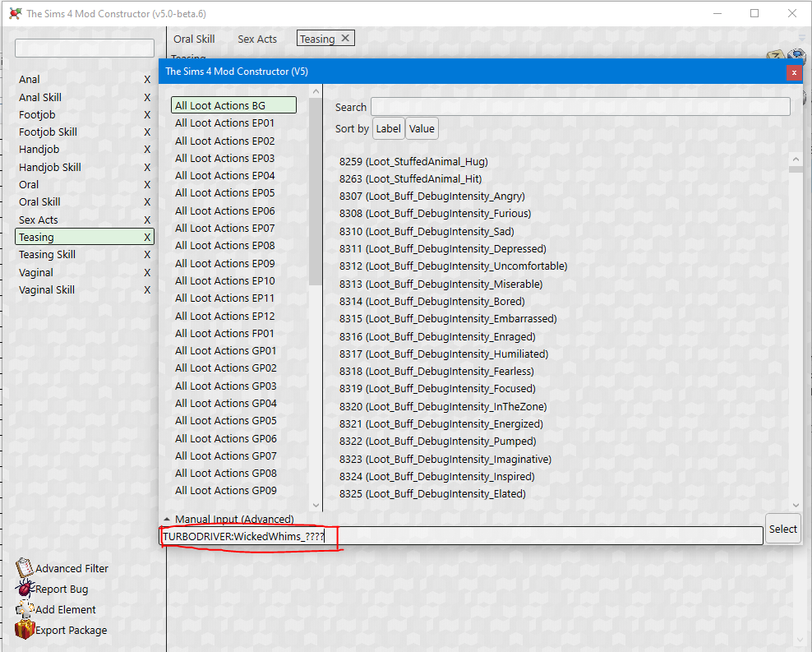Choose 8307 Loot_Buff_DebugIntensity_Angry
Screen dimensions: 812x652
point(432,197)
